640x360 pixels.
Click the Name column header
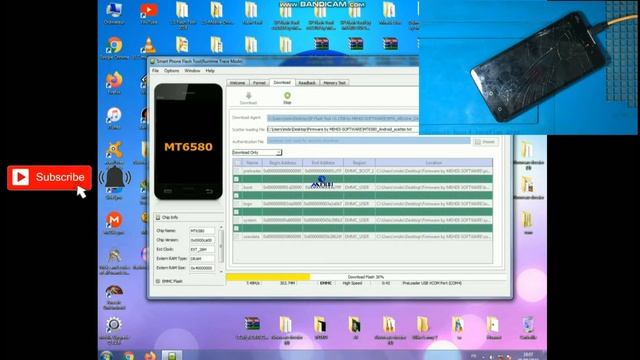[252, 162]
